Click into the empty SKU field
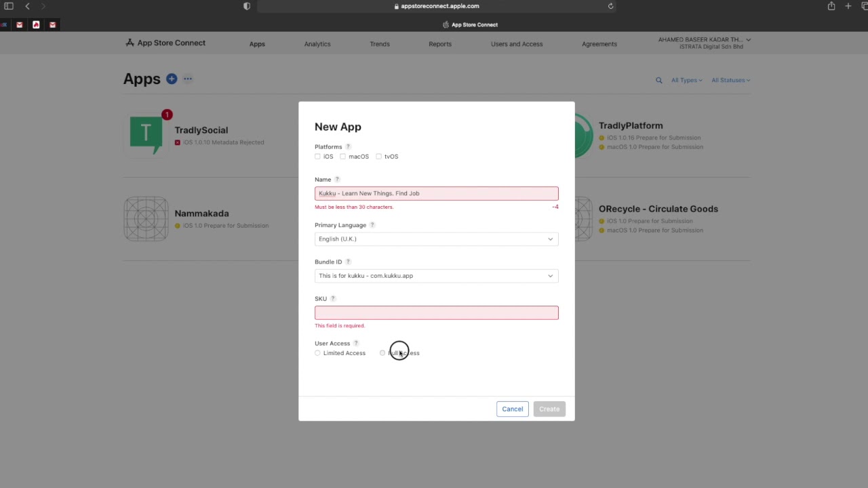868x488 pixels. coord(437,312)
